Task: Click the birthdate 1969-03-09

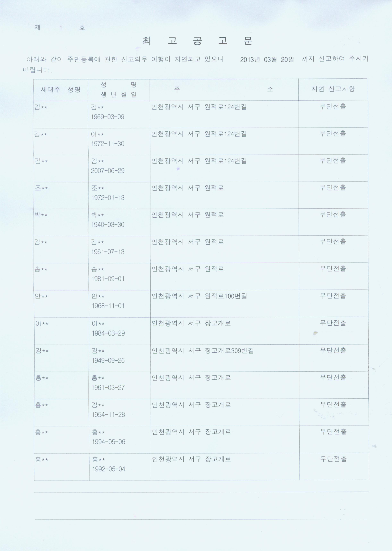Action: click(108, 117)
